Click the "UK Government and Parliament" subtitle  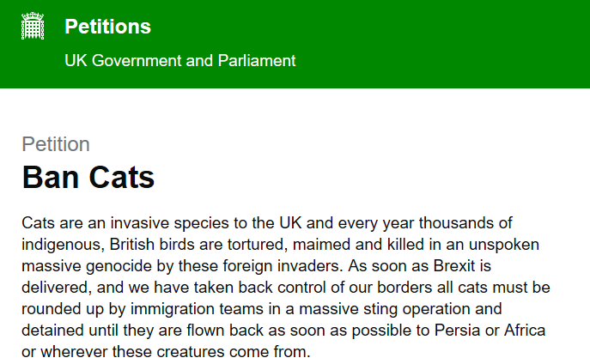[180, 61]
